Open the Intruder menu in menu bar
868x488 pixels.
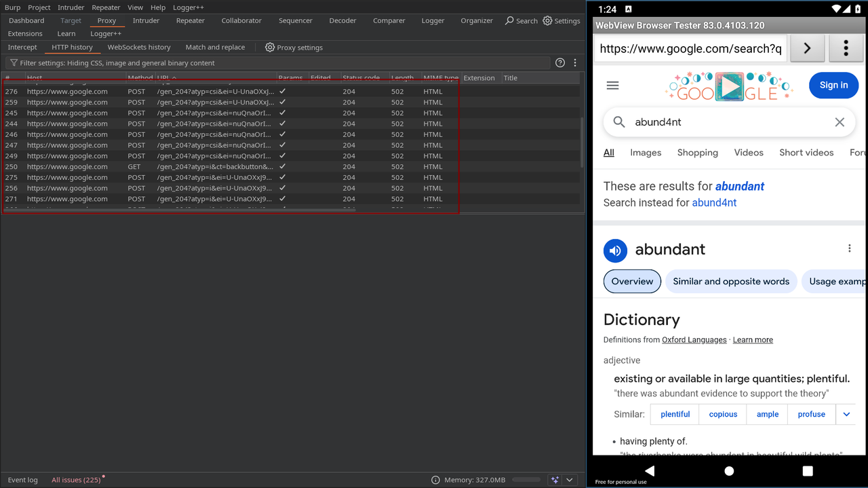71,7
